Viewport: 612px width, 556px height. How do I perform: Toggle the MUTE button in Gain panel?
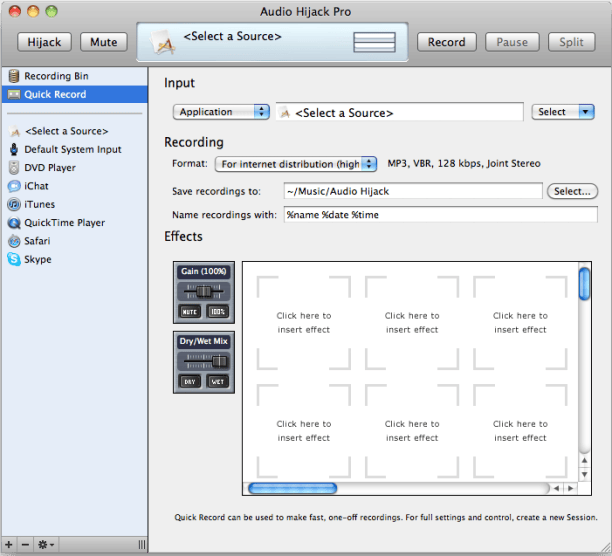click(x=190, y=312)
